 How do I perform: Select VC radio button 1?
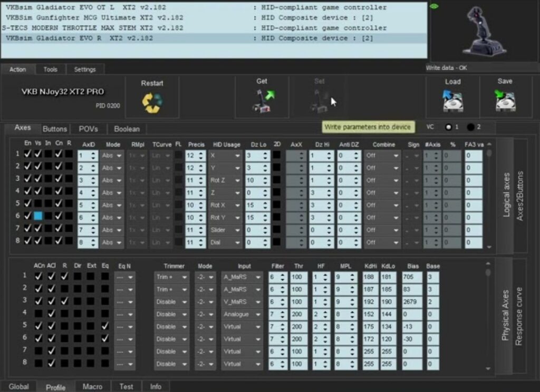pyautogui.click(x=448, y=127)
